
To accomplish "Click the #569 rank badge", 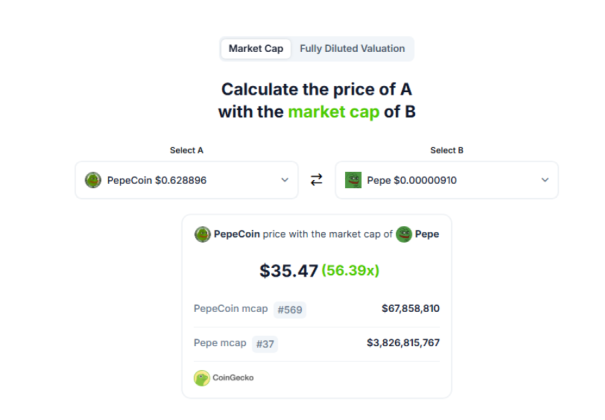I will (x=290, y=309).
